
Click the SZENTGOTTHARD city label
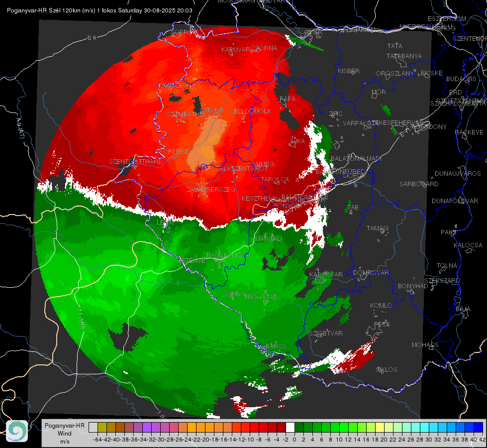[135, 162]
